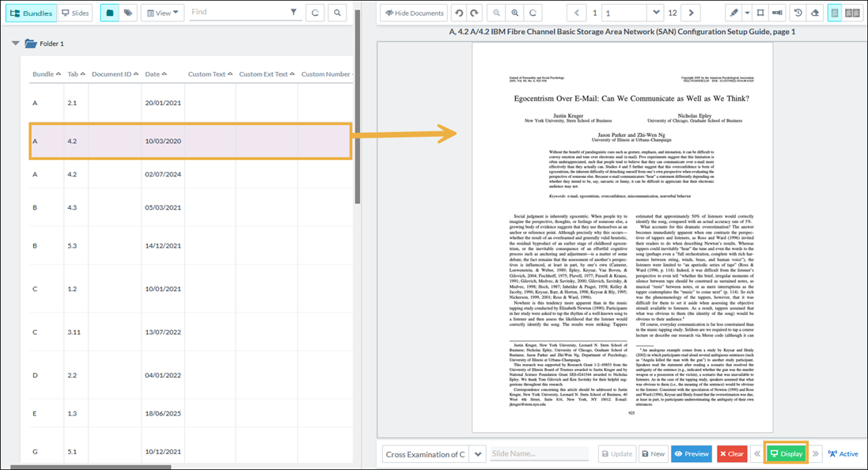
Task: Click the magnifier search button
Action: [337, 13]
